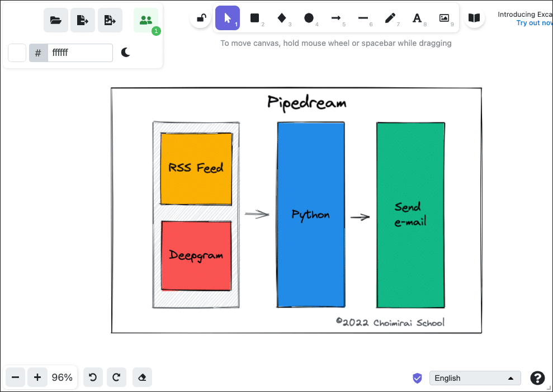This screenshot has width=553, height=392.
Task: Click the export image icon
Action: tap(110, 20)
